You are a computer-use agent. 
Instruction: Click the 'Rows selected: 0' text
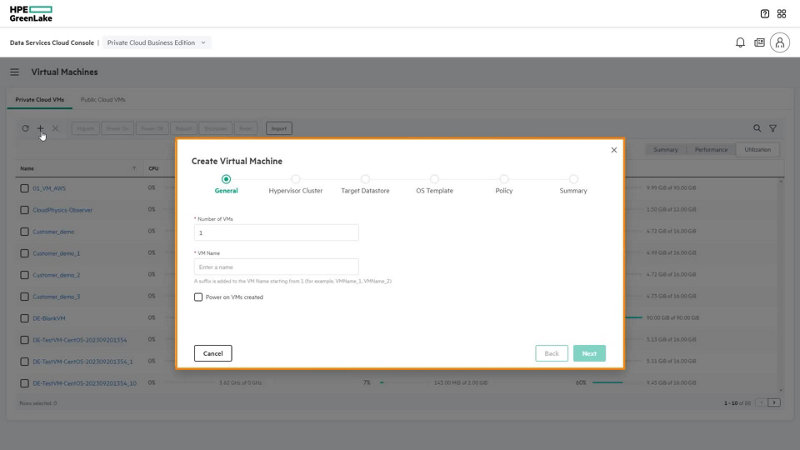pyautogui.click(x=38, y=403)
